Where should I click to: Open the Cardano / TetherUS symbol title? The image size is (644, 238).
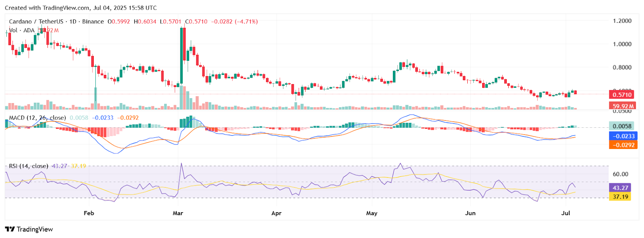(36, 22)
